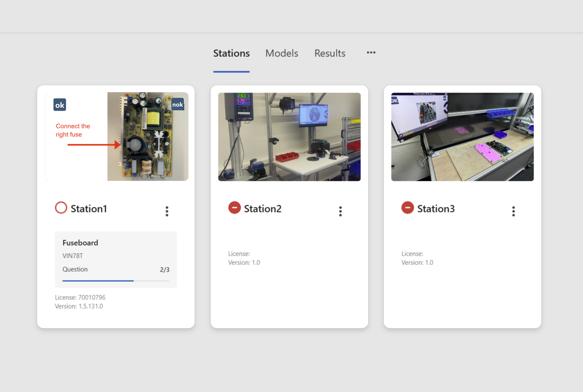The width and height of the screenshot is (583, 392).
Task: Click Station1 empty red circle status icon
Action: click(61, 208)
